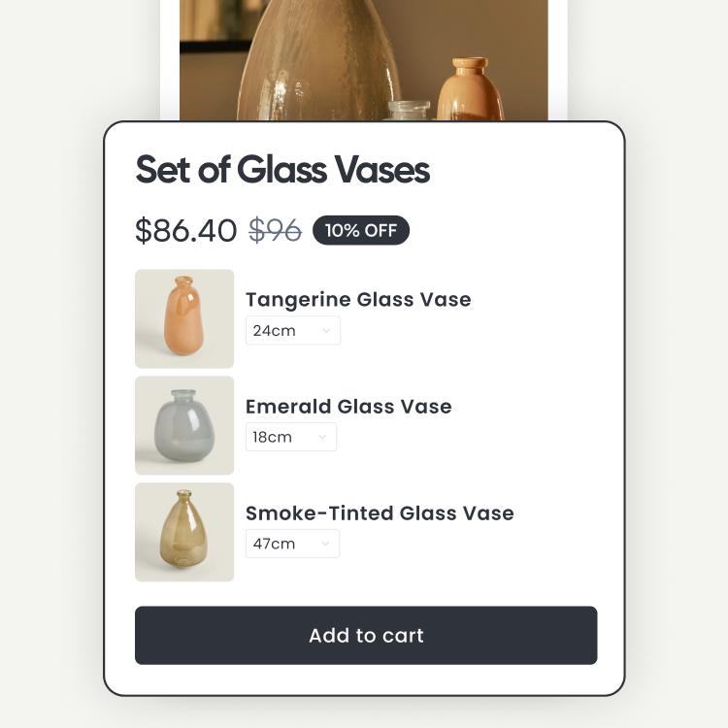The width and height of the screenshot is (728, 728).
Task: Click the chevron arrow beside 24cm
Action: click(x=326, y=331)
